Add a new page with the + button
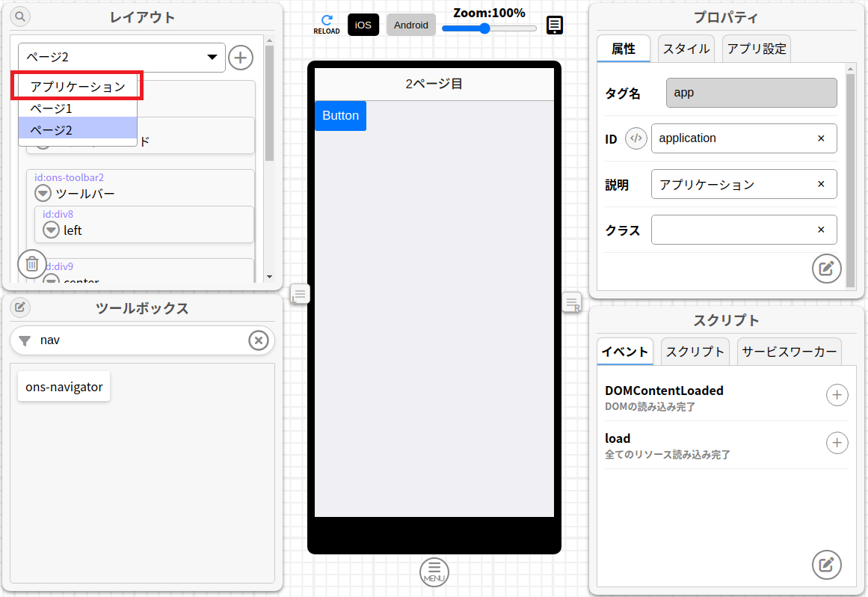Viewport: 868px width, 597px height. pos(241,57)
